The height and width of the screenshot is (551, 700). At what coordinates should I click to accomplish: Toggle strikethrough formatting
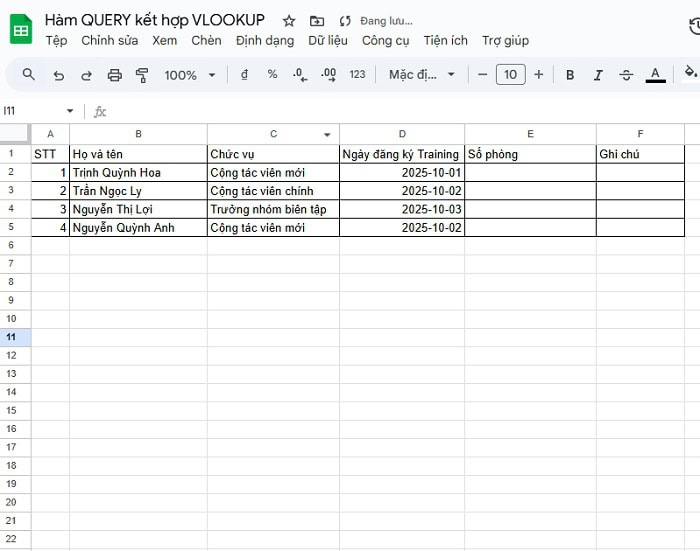click(626, 75)
